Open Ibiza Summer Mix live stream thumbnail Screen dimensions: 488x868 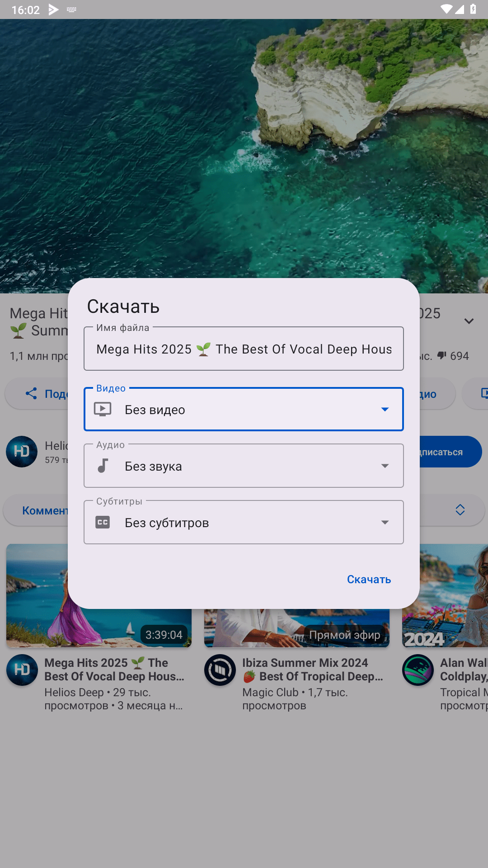297,628
